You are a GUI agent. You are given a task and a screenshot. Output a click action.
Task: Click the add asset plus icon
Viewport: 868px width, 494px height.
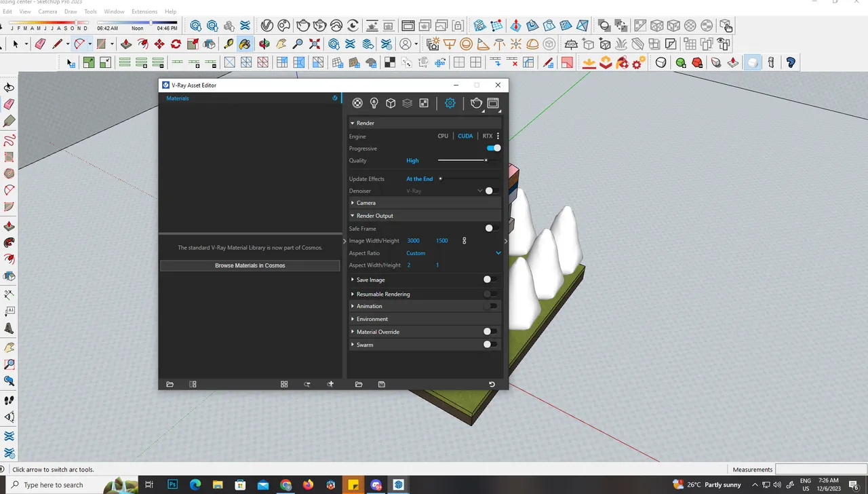tap(331, 384)
